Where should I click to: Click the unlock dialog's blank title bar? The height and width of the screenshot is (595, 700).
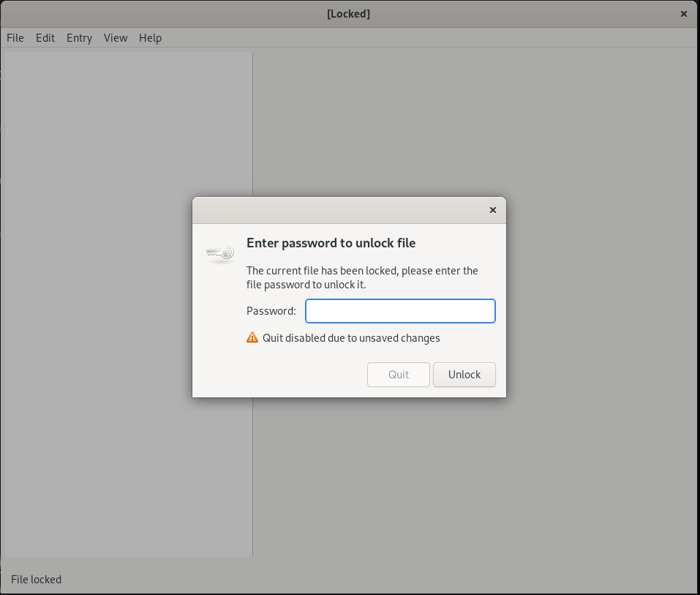coord(336,210)
